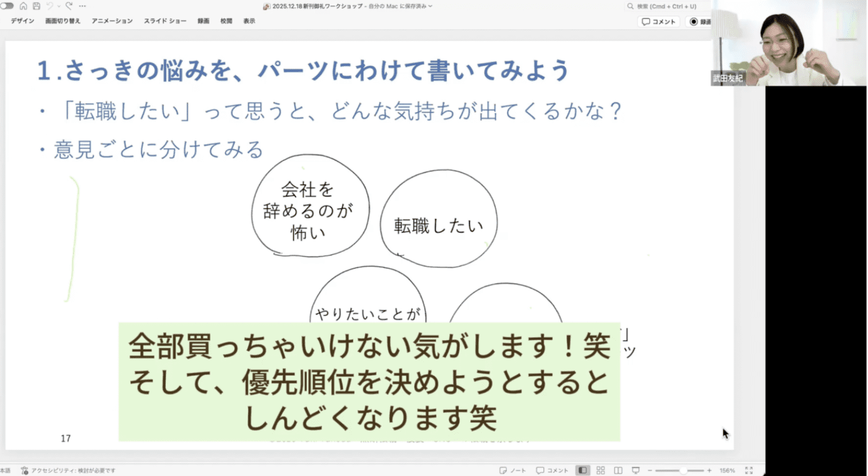This screenshot has width=868, height=476.
Task: Click the Save floppy disk icon
Action: 36,6
